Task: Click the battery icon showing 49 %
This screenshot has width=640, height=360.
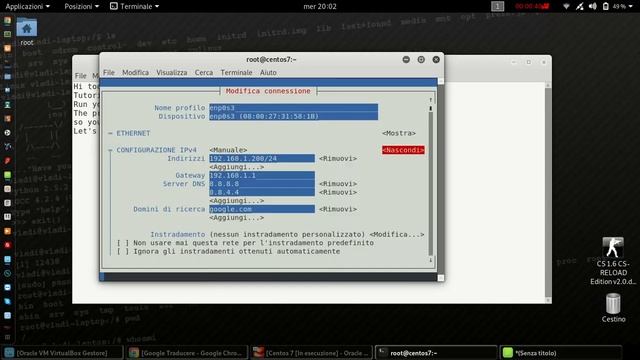Action: click(606, 6)
